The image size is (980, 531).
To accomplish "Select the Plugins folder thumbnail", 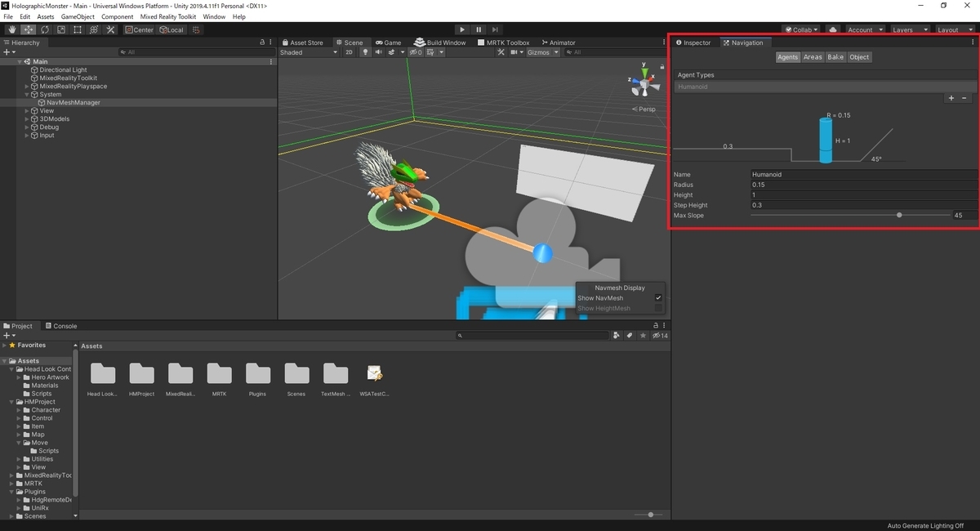I will 258,381.
